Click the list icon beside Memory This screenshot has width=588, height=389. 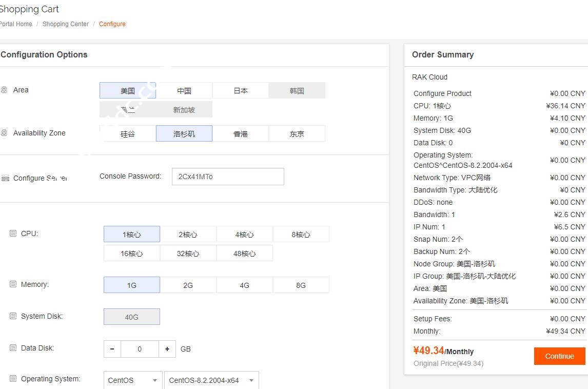(13, 284)
